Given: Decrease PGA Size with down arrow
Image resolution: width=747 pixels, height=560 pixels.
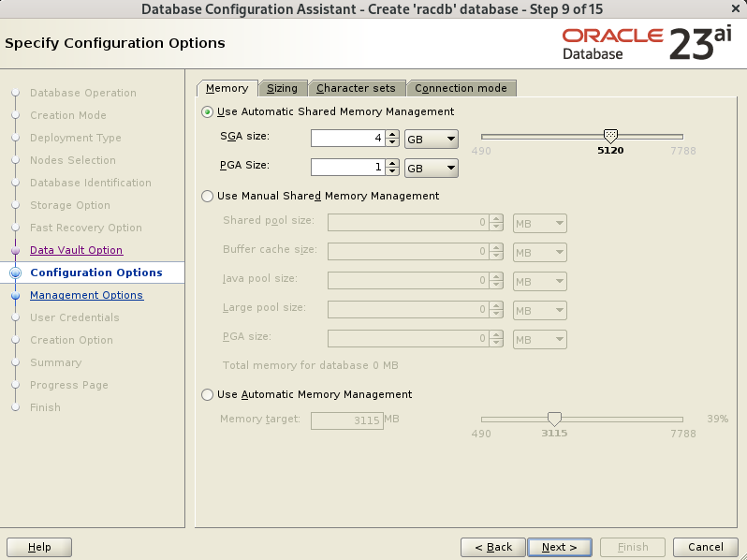Looking at the screenshot, I should pos(392,171).
